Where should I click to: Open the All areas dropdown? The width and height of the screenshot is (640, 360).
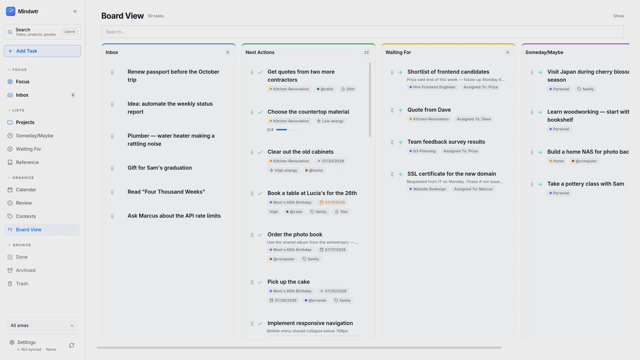click(42, 326)
